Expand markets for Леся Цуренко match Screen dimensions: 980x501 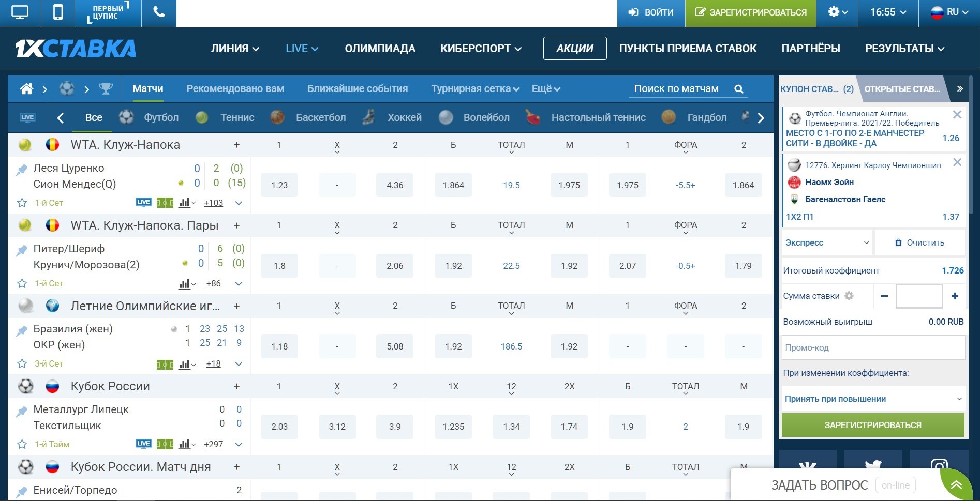(239, 203)
